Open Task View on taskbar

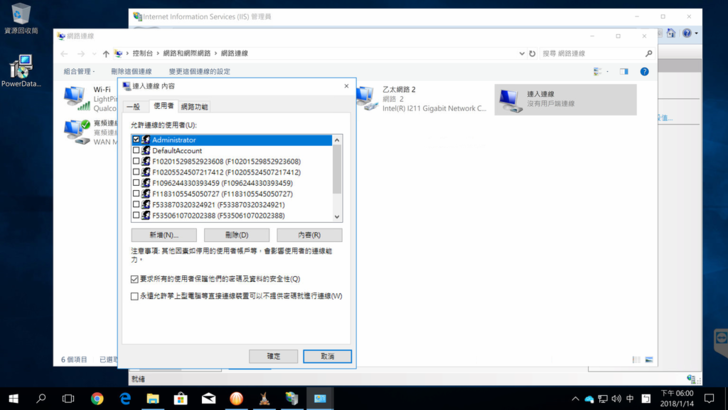click(68, 398)
